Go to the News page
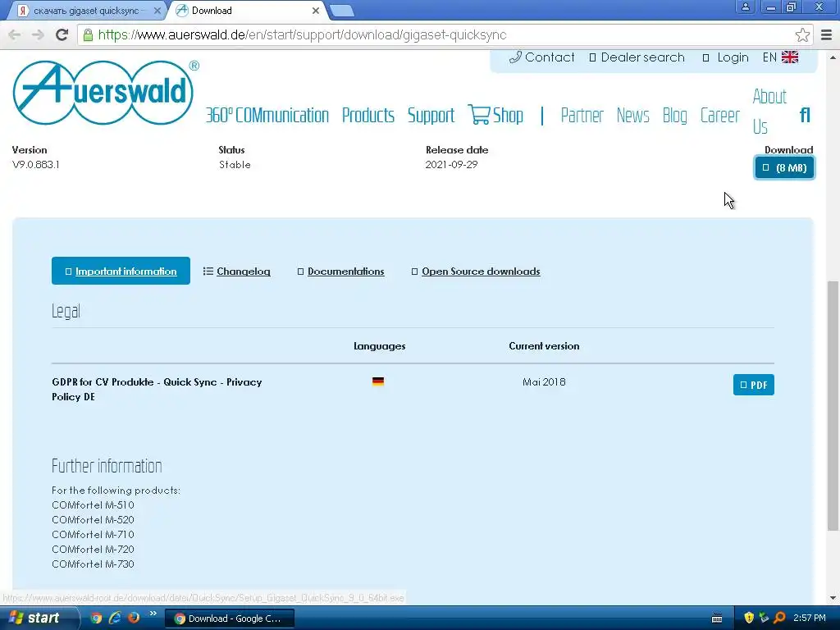Screen dimensions: 840x630 tap(632, 115)
